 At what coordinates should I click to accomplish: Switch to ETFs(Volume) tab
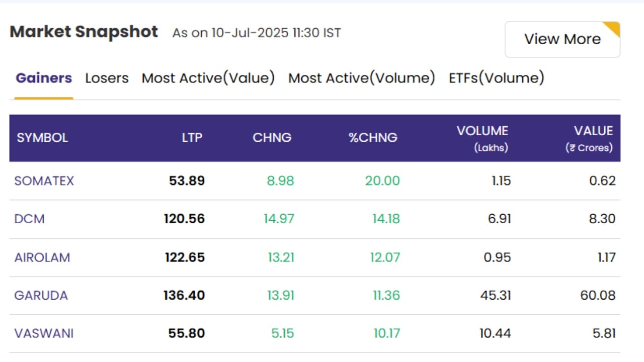[x=497, y=78]
